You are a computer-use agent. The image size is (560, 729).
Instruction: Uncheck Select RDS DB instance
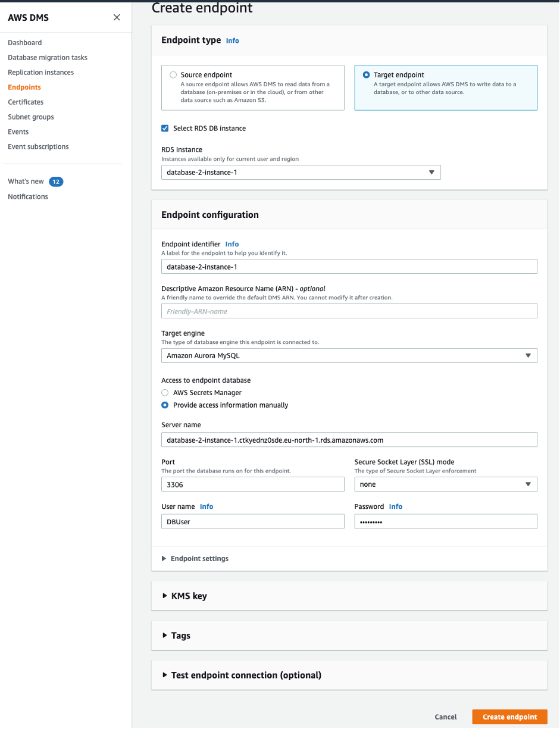click(165, 128)
